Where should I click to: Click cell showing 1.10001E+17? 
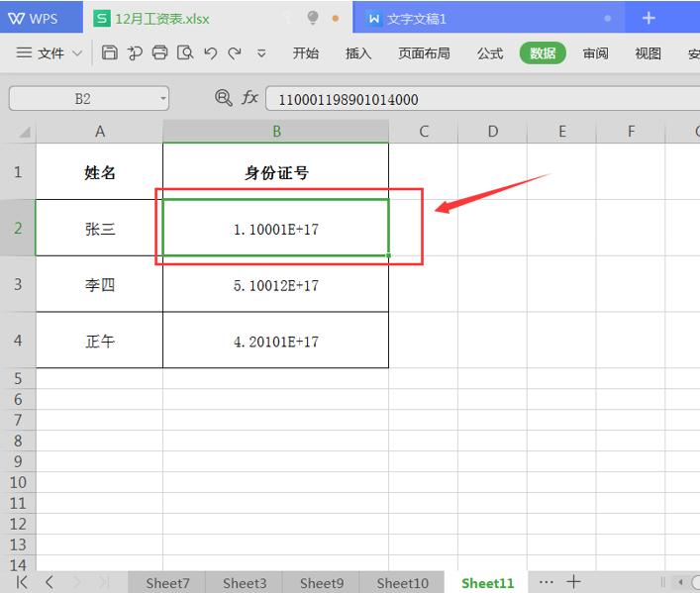tap(276, 228)
